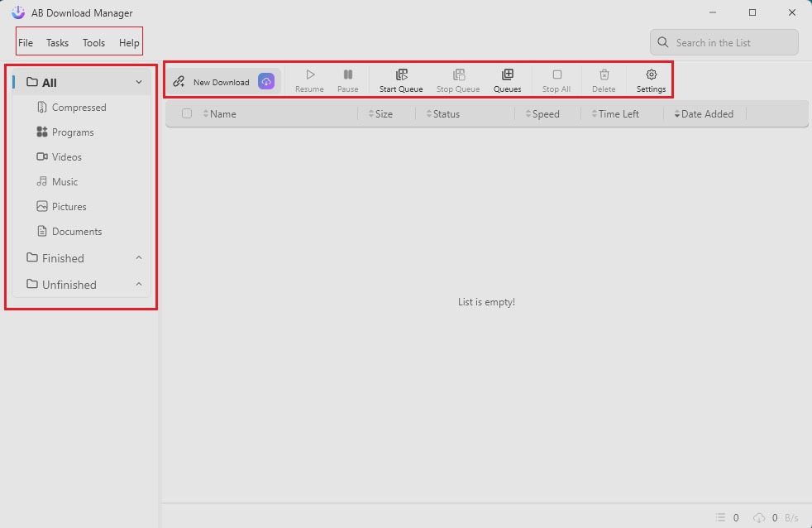812x528 pixels.
Task: Sort the list by Status column
Action: [442, 113]
